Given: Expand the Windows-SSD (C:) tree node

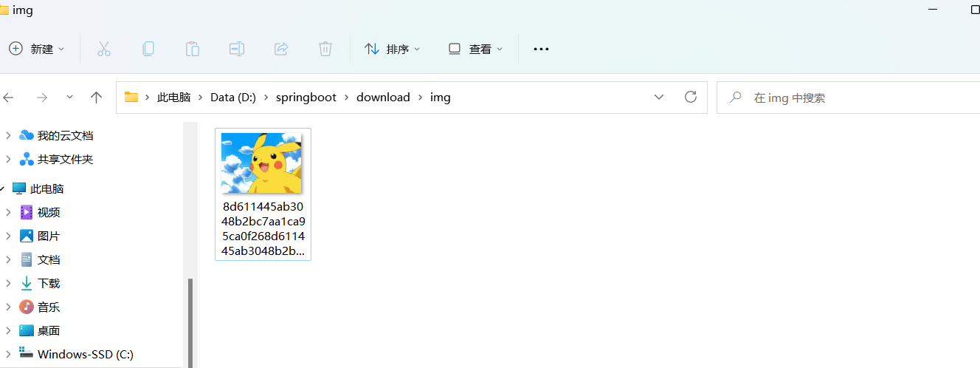Looking at the screenshot, I should click(8, 354).
